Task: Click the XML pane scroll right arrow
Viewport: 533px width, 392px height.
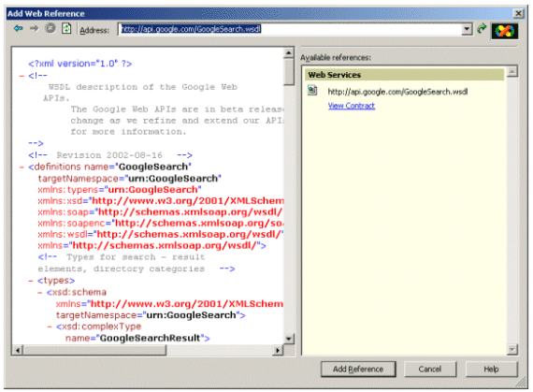Action: pos(278,350)
